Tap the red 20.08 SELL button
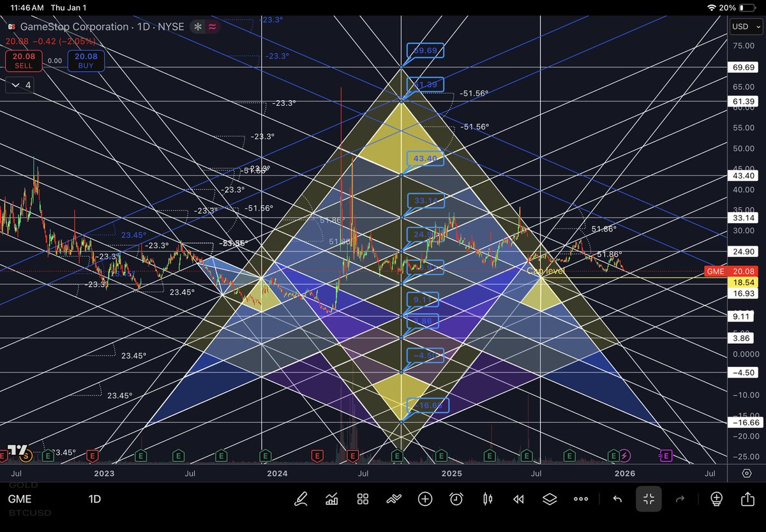766x532 pixels. coord(24,61)
